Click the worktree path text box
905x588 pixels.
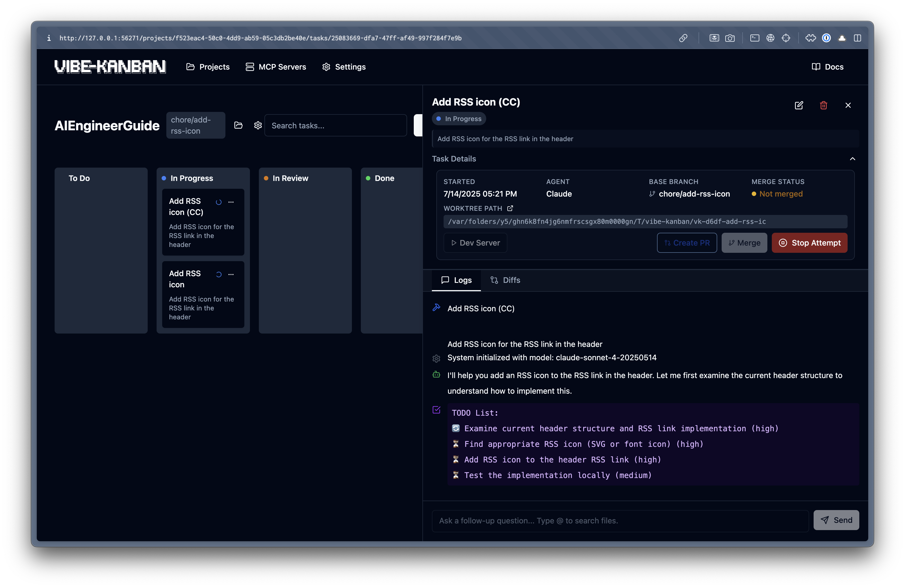pos(645,221)
